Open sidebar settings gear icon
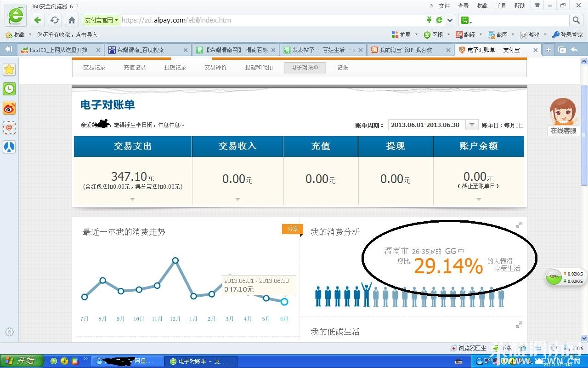 9,332
